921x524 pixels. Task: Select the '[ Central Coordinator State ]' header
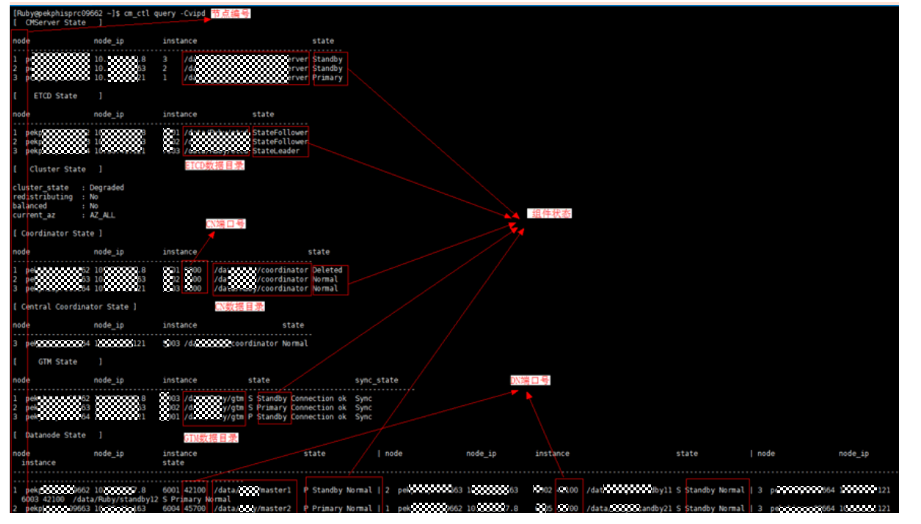[75, 307]
